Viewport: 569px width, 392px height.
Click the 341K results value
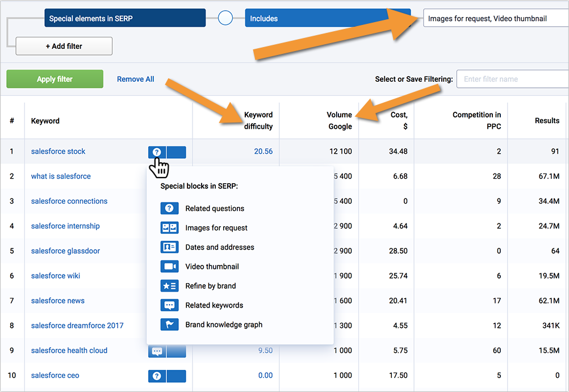551,326
